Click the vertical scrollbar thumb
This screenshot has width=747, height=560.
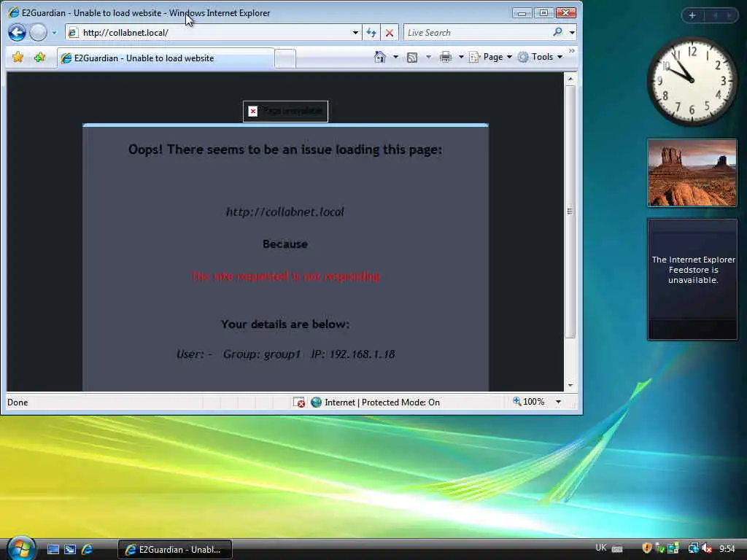point(570,211)
